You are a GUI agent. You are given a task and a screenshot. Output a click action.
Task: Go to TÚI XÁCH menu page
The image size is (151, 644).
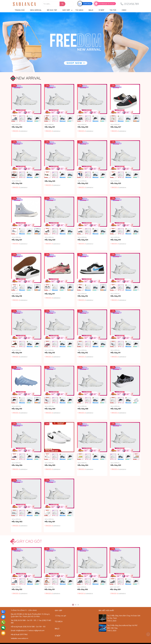point(79,10)
